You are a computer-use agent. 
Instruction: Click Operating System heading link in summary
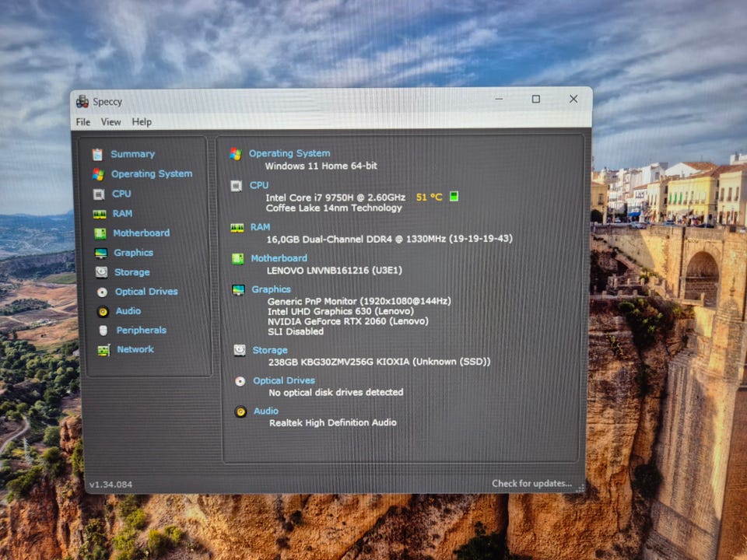point(289,154)
